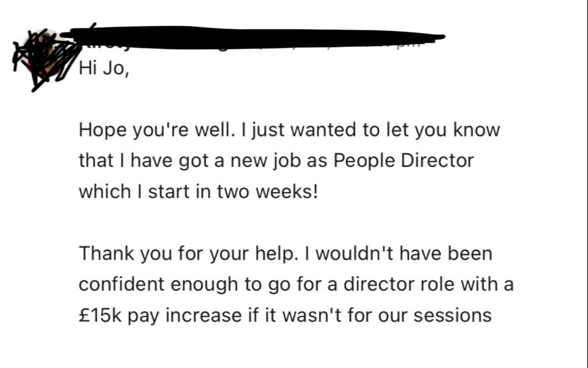Click the phrase 'if it wasn't for'
The height and width of the screenshot is (368, 588).
click(310, 315)
